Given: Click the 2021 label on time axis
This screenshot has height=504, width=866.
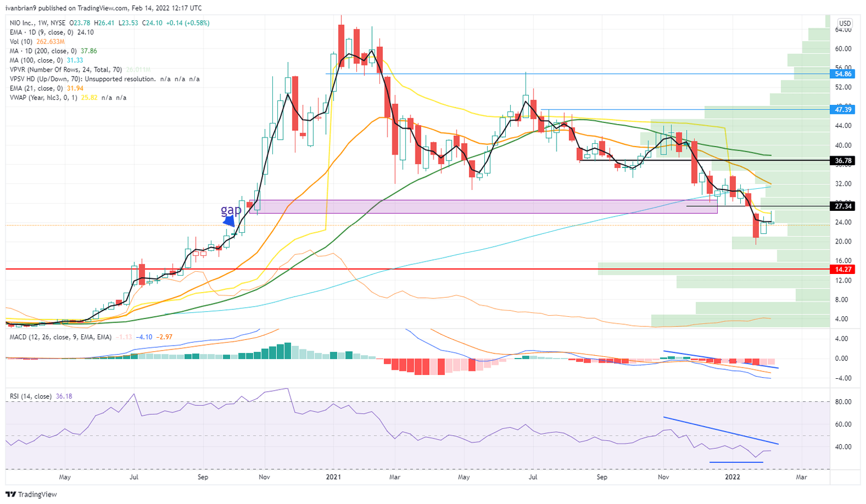Looking at the screenshot, I should [333, 477].
